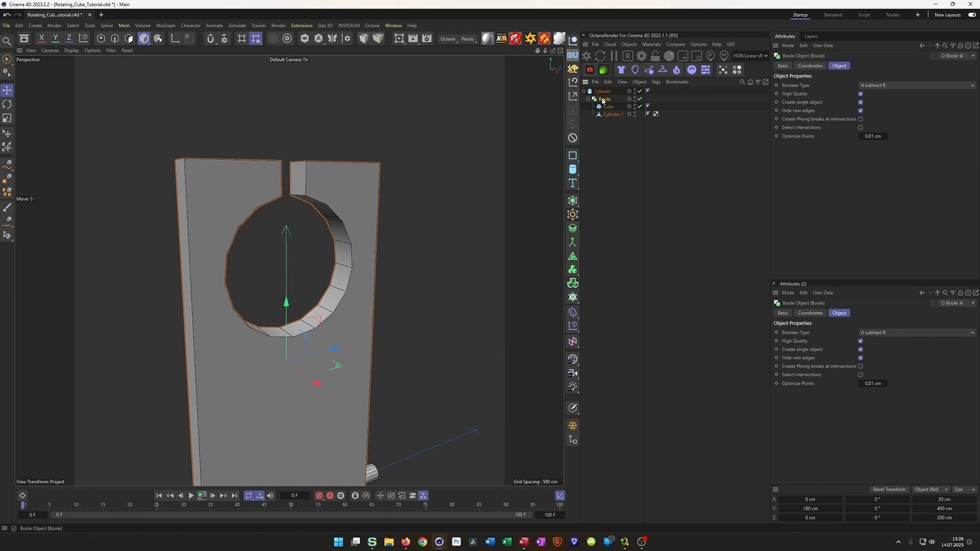Toggle Y axis lock
Viewport: 980px width, 551px height.
[56, 39]
